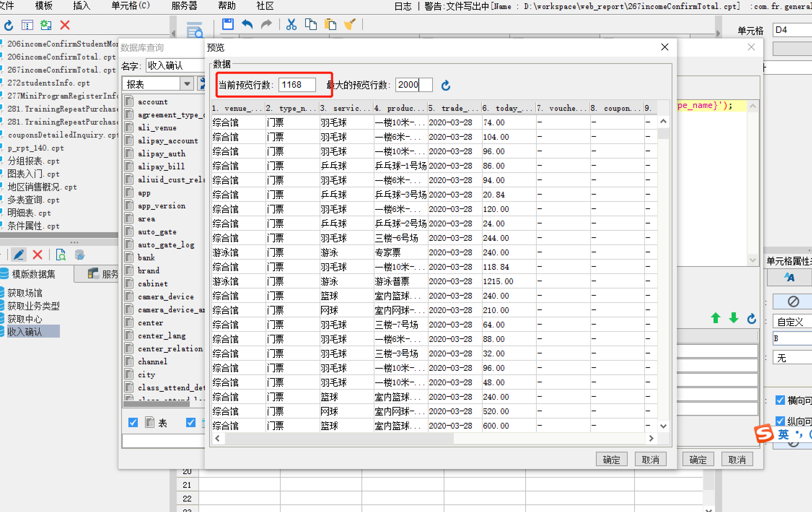Click the undo arrow icon
Viewport: 812px width, 512px height.
click(247, 25)
